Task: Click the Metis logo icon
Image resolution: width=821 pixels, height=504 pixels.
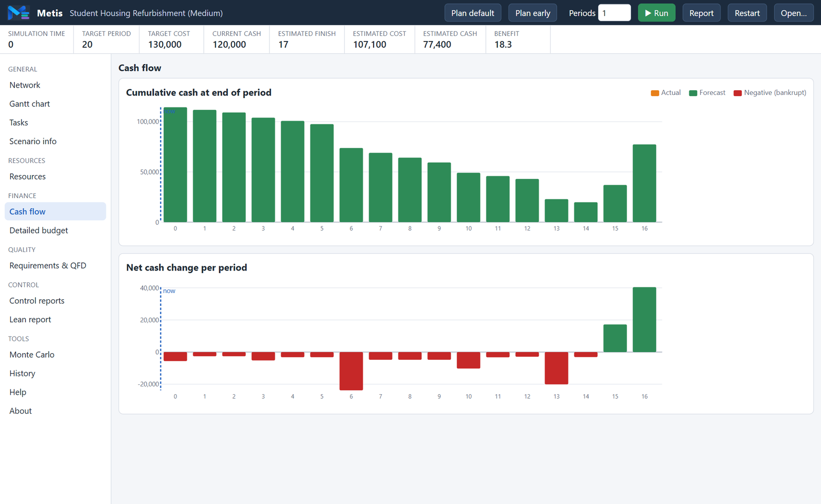Action: (x=18, y=13)
